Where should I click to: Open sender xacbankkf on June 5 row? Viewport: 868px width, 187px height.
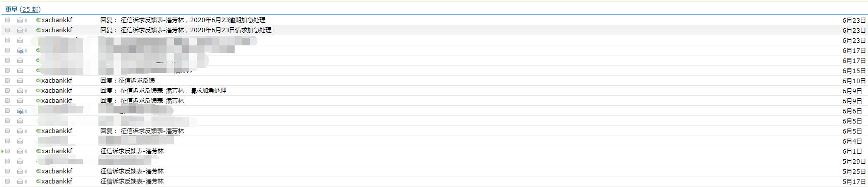[57, 131]
